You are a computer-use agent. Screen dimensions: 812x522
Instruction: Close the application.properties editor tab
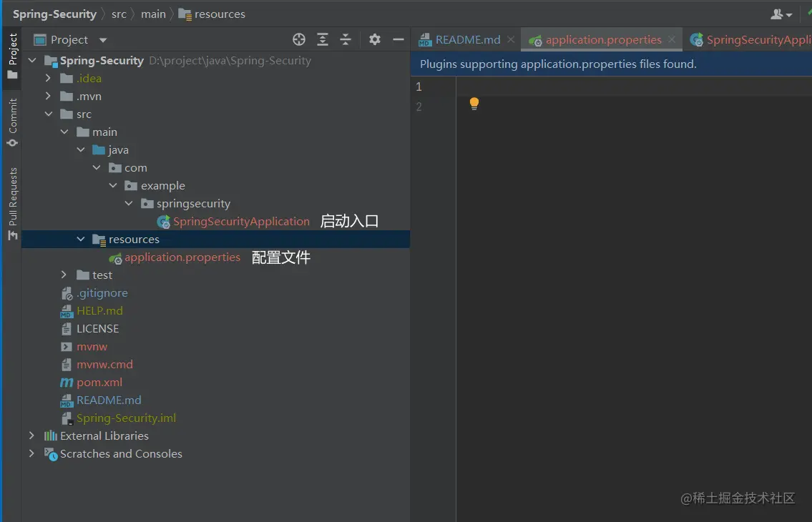671,39
